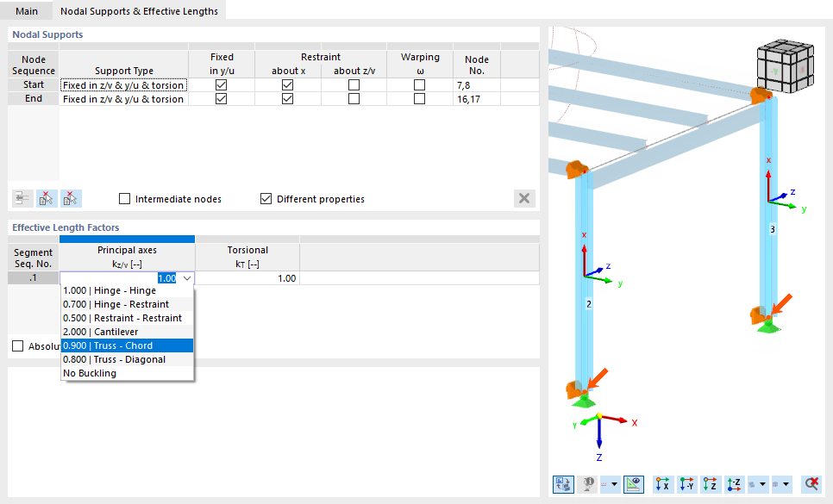Click the info lamp icon in viewer toolbar

coord(588,484)
